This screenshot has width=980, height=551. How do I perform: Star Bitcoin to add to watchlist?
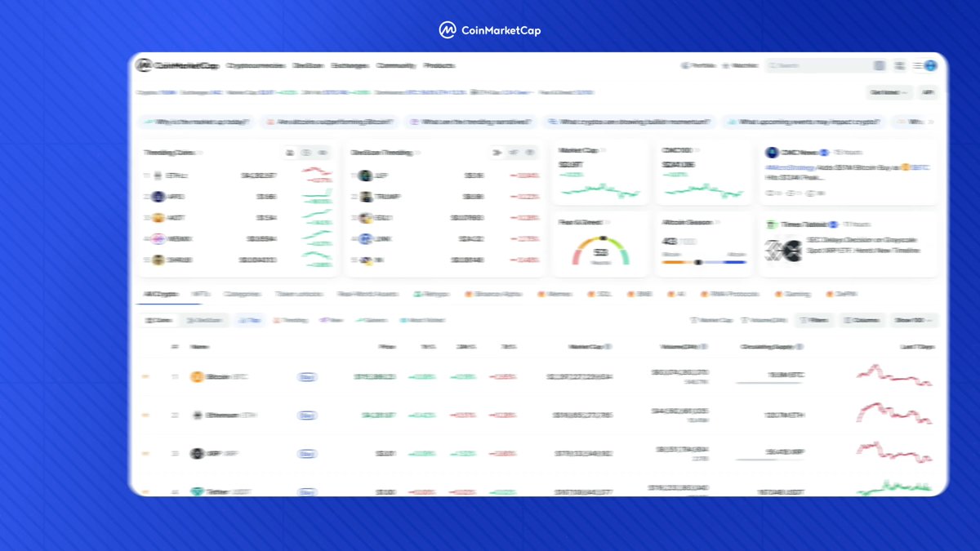click(x=146, y=377)
